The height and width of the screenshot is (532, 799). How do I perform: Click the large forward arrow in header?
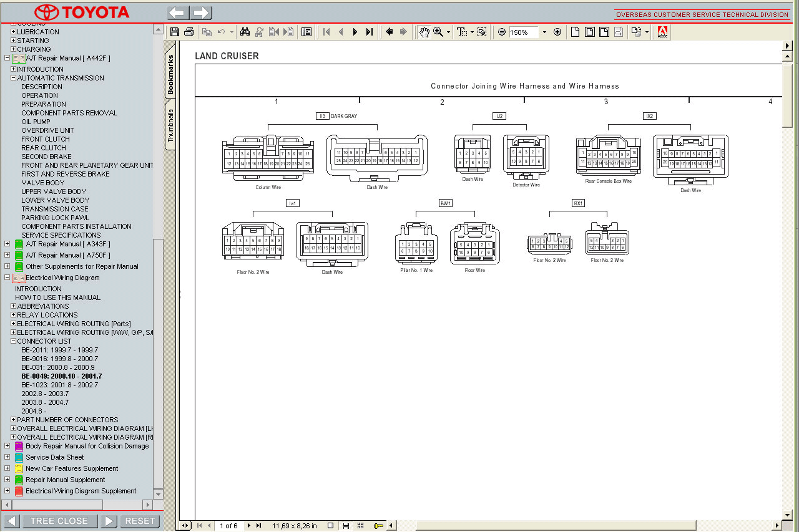201,12
